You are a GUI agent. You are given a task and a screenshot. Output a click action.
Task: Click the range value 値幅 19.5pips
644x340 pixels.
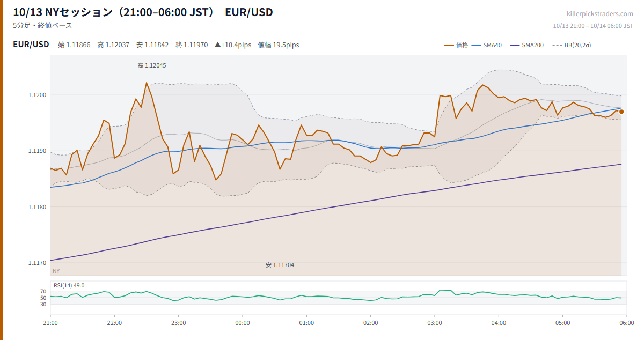coord(279,45)
